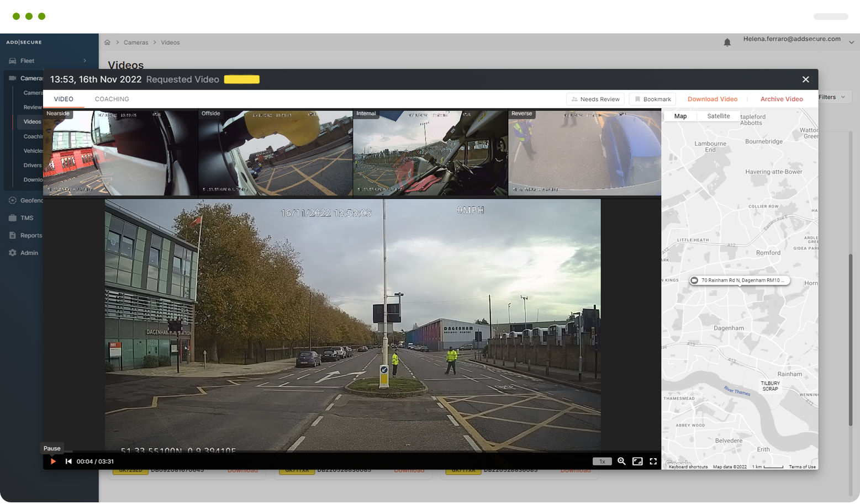This screenshot has height=504, width=860.
Task: Expand the Fleet menu chevron
Action: 85,61
